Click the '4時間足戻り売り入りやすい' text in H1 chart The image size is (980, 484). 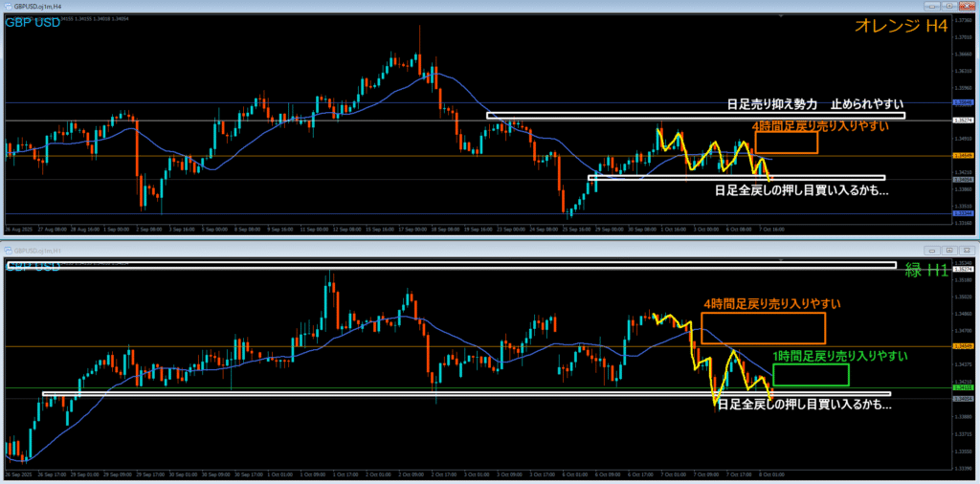pos(772,304)
